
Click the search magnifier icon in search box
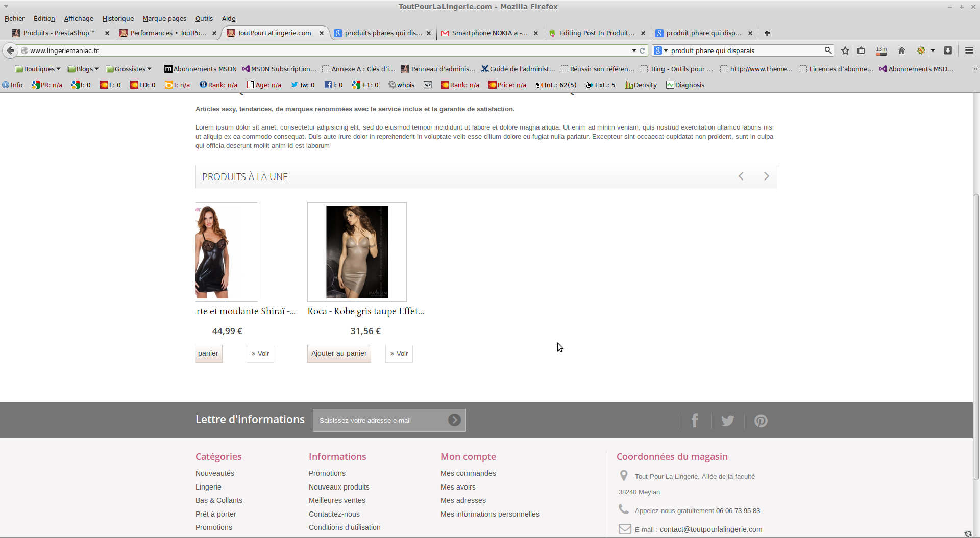click(828, 50)
